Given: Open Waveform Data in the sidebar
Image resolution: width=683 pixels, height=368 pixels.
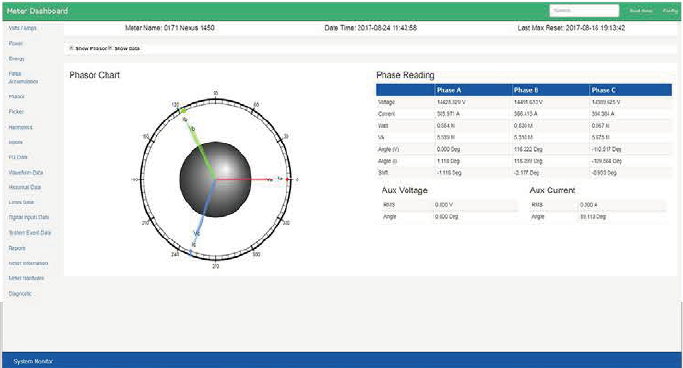Looking at the screenshot, I should pos(26,172).
